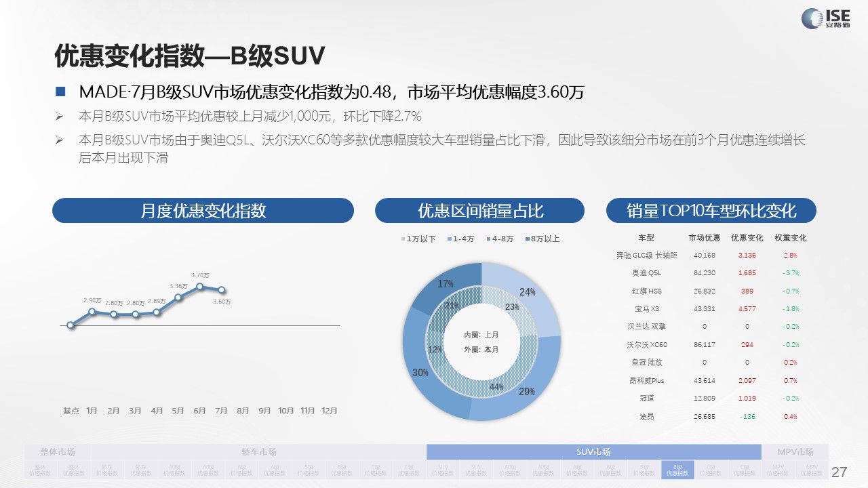This screenshot has width=868, height=488.
Task: Click the 优惠区间销量占比 section header
Action: click(479, 210)
